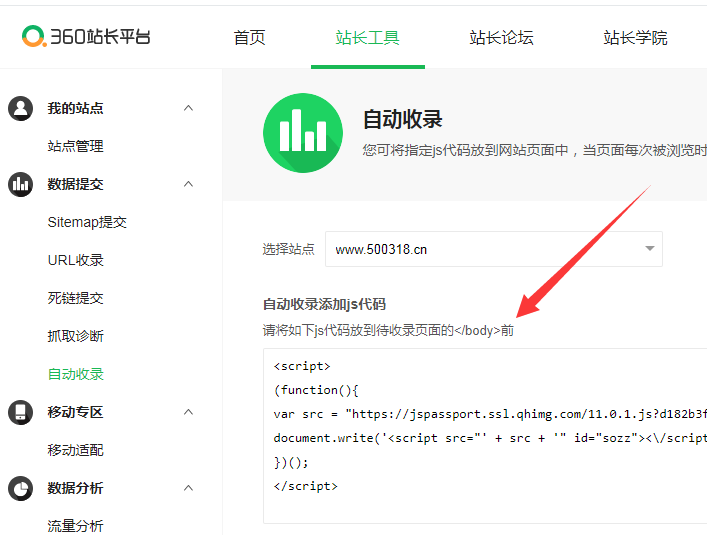This screenshot has height=535, width=707.
Task: Open 流量分析 in the sidebar
Action: pyautogui.click(x=76, y=526)
